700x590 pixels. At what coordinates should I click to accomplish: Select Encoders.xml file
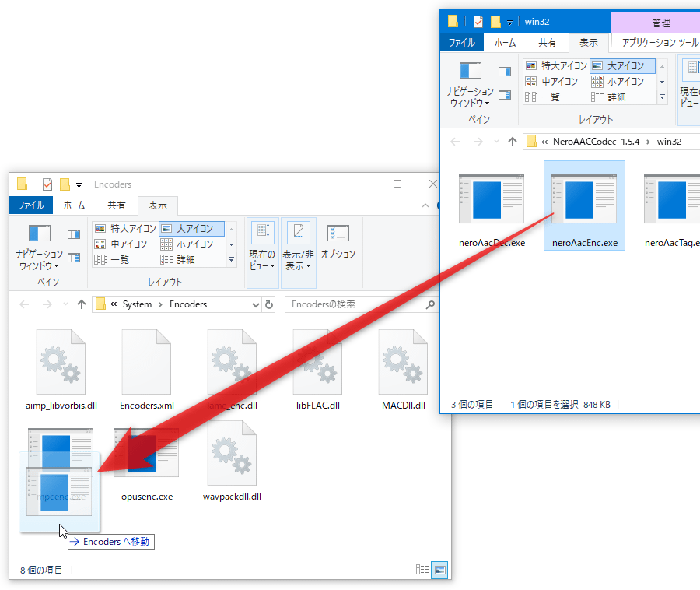tap(147, 370)
